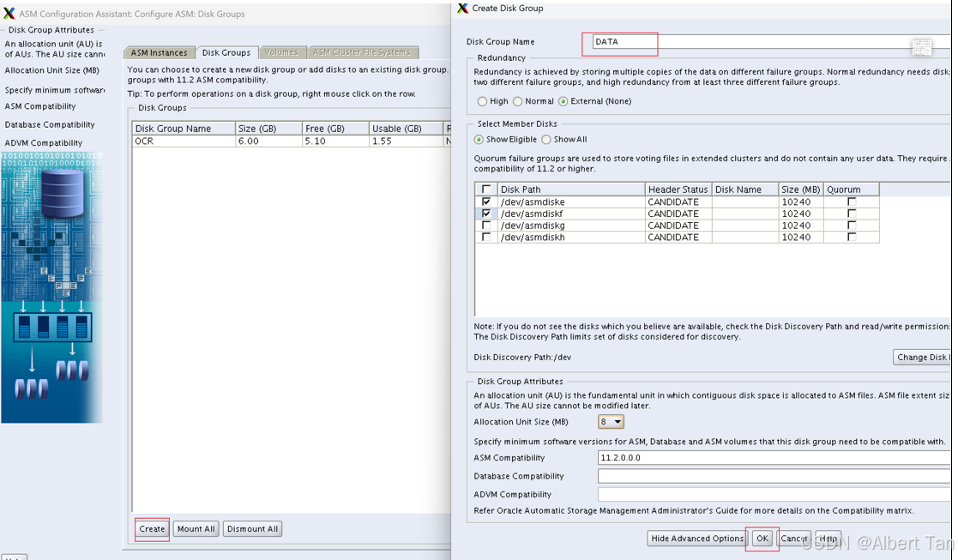Image resolution: width=958 pixels, height=560 pixels.
Task: Click the Create disk group button
Action: pyautogui.click(x=152, y=529)
